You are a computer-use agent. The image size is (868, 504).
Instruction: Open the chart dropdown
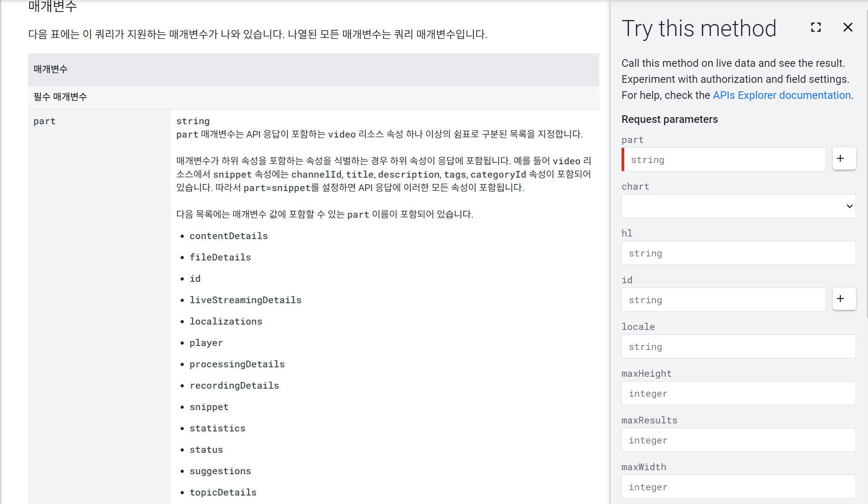738,206
